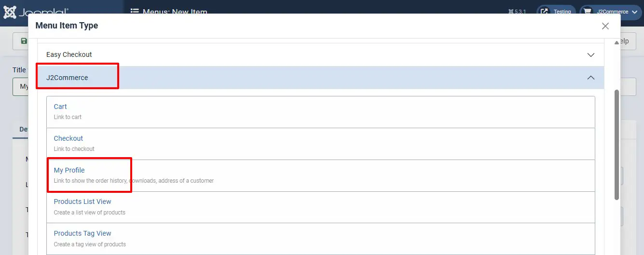Close the Menu Item Type dialog
Viewport: 644px width, 255px height.
(x=605, y=26)
